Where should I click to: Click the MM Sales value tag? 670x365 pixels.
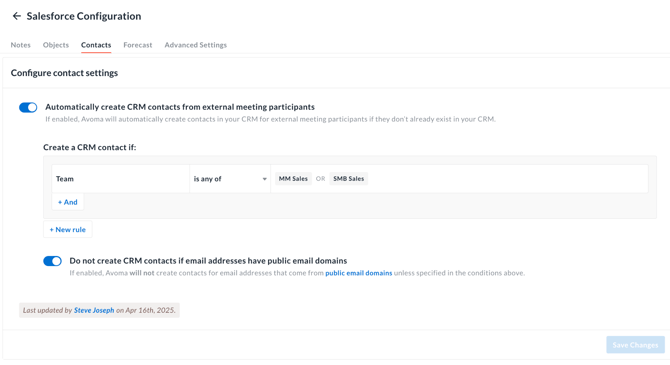point(293,179)
